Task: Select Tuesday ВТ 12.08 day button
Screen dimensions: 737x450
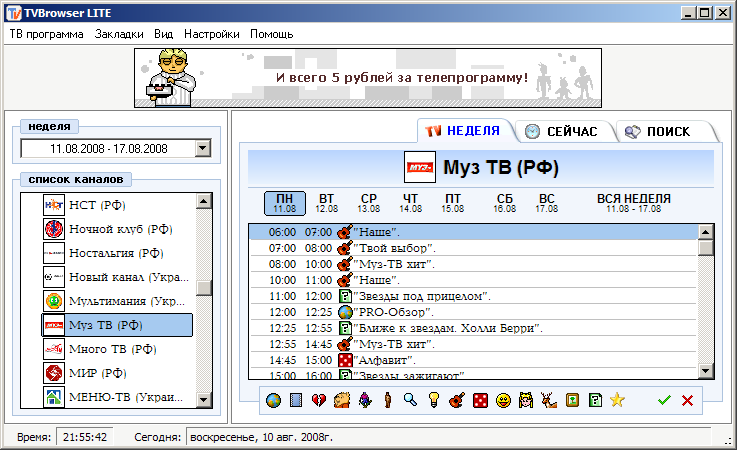Action: [327, 203]
